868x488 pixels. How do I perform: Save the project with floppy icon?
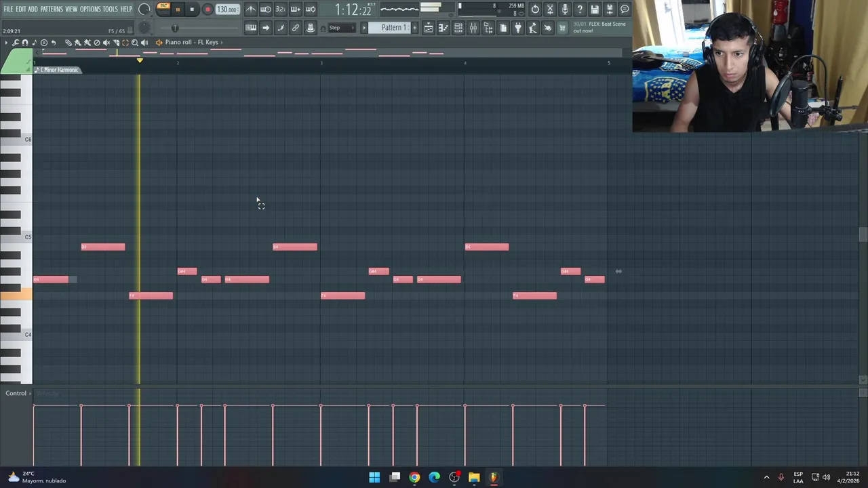595,9
